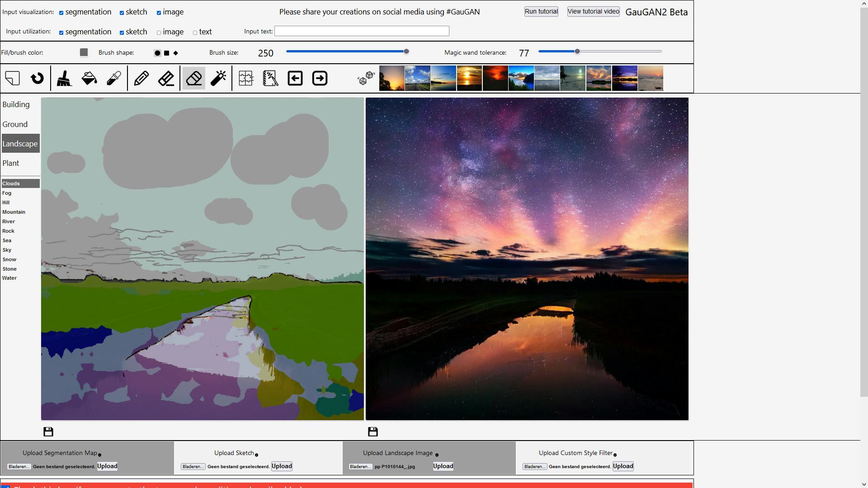The height and width of the screenshot is (488, 868).
Task: Open the Building category
Action: (16, 104)
